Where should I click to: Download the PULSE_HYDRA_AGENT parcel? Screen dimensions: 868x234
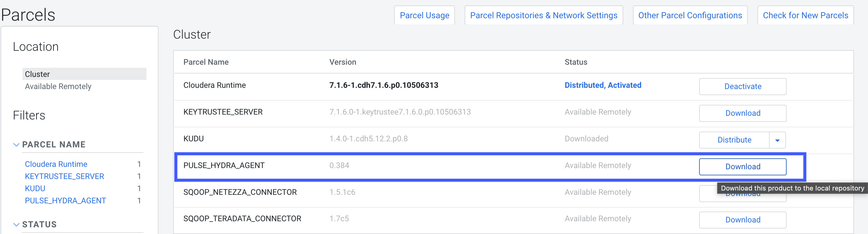[x=743, y=167]
